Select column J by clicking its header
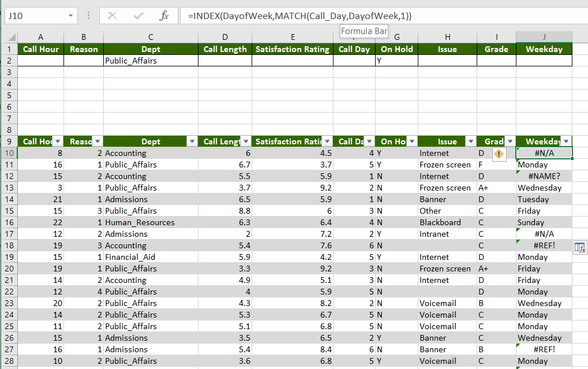 (543, 36)
